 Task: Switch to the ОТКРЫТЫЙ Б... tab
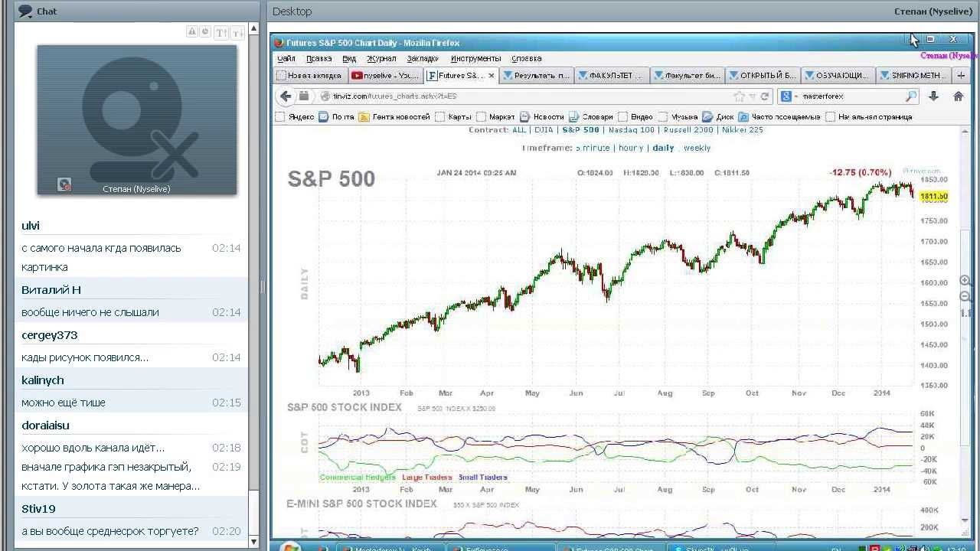tap(763, 76)
